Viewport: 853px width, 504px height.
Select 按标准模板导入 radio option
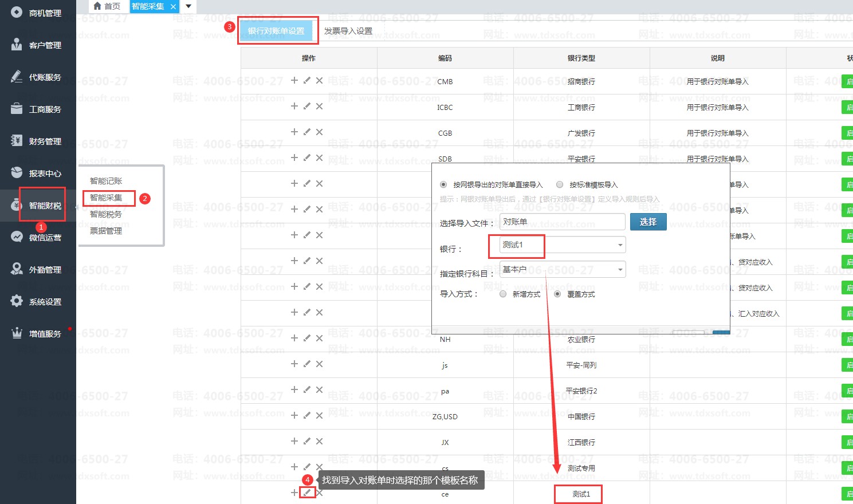(560, 185)
